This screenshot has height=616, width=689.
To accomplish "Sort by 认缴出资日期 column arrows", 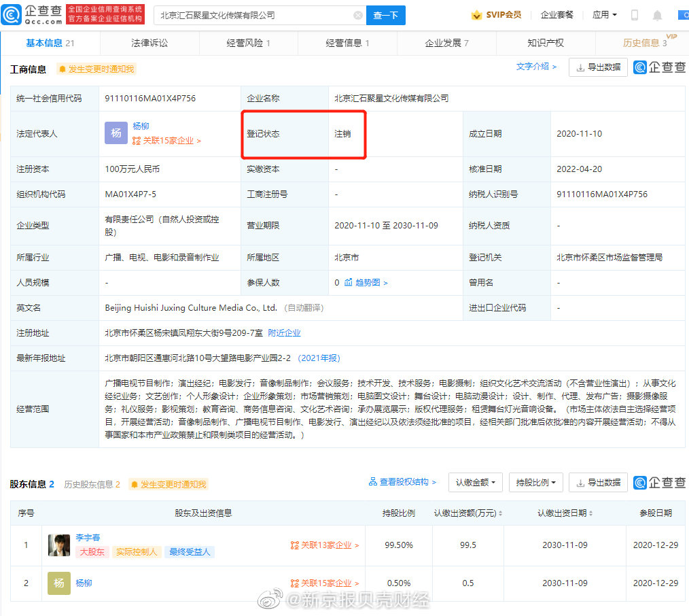I will point(590,513).
